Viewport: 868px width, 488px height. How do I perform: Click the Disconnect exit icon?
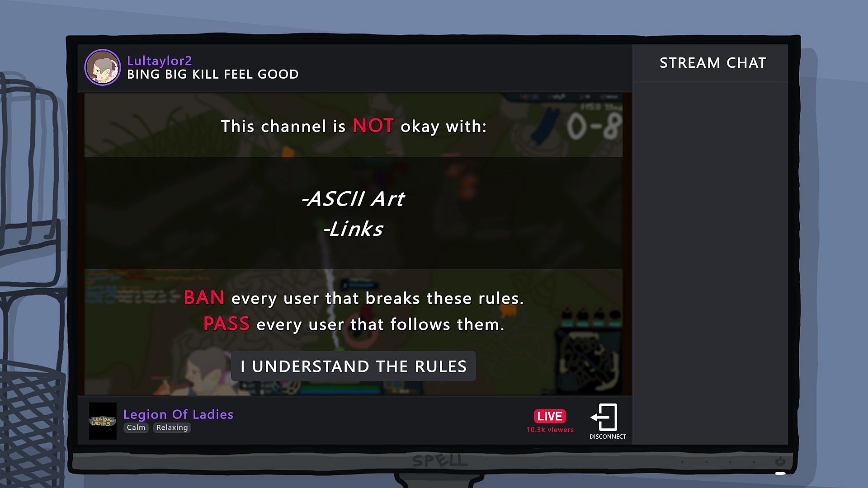[604, 417]
